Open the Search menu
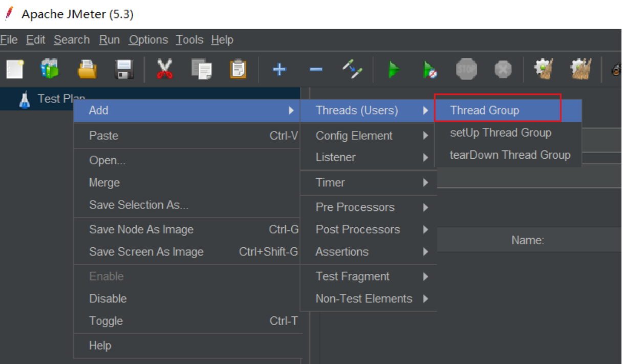The image size is (623, 364). 72,39
